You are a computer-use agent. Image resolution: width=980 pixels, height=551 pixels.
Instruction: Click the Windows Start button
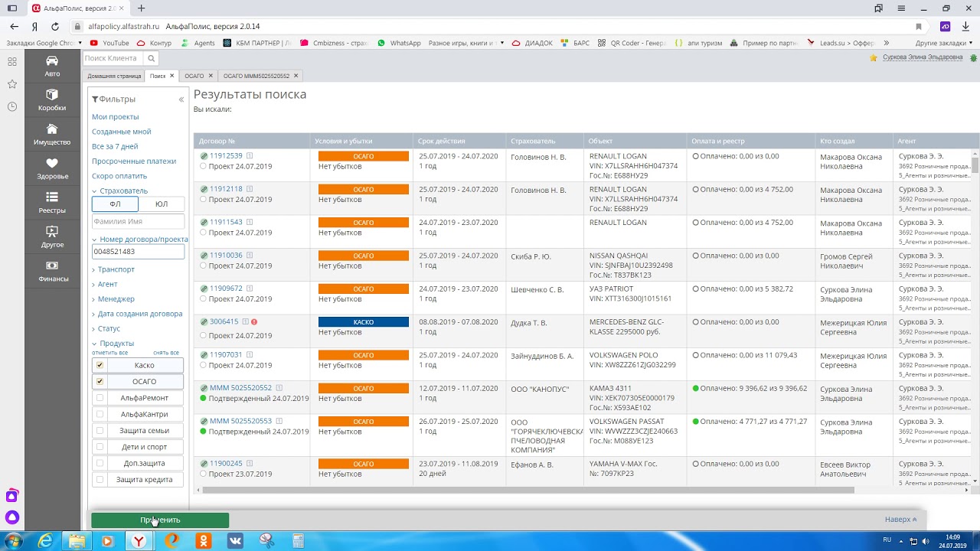[13, 540]
